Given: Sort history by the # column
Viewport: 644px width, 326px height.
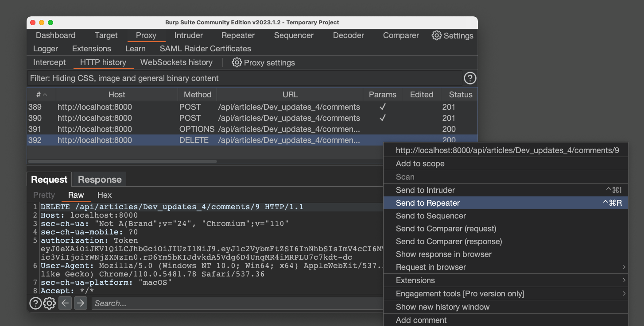Looking at the screenshot, I should click(41, 94).
